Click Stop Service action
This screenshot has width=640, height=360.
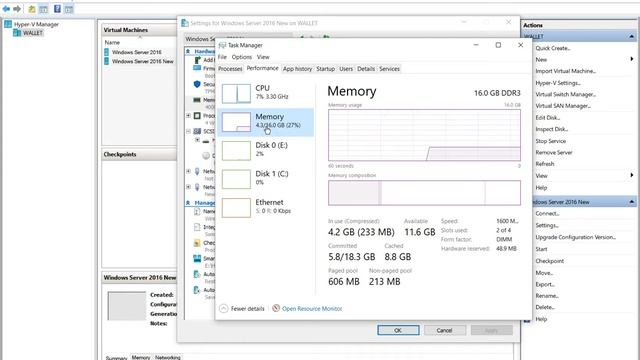551,141
